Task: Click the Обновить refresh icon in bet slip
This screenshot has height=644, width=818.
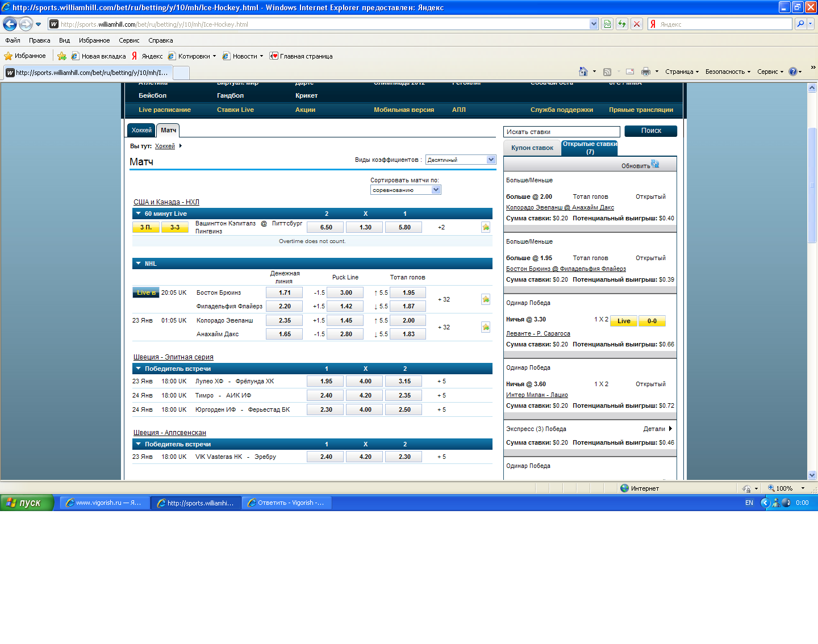Action: click(x=655, y=164)
